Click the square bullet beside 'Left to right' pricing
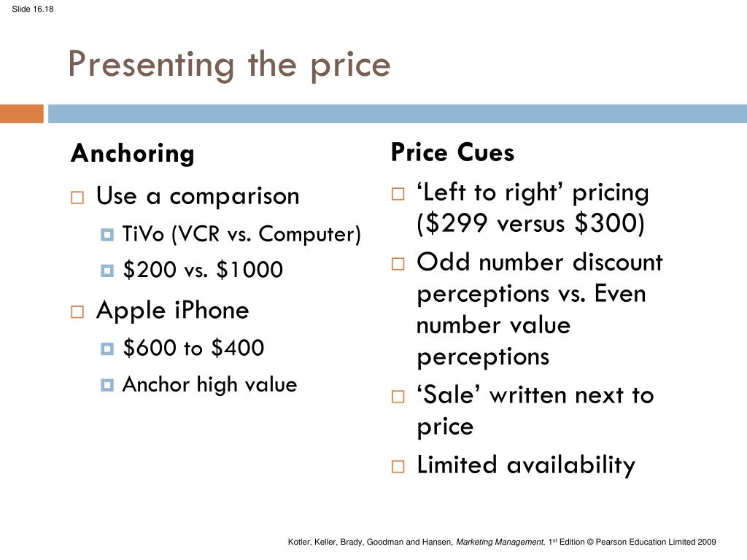Screen dimensions: 747x560 pos(398,194)
